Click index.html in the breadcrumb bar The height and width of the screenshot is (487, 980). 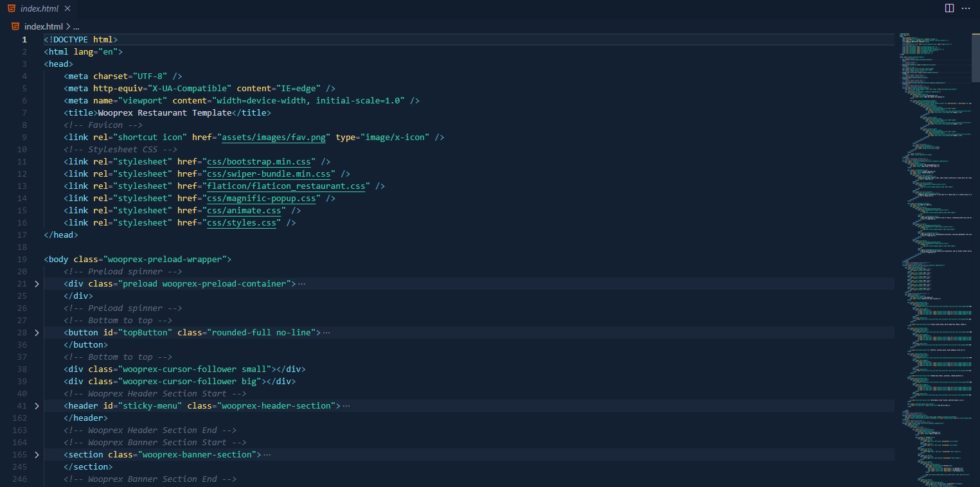[x=42, y=26]
